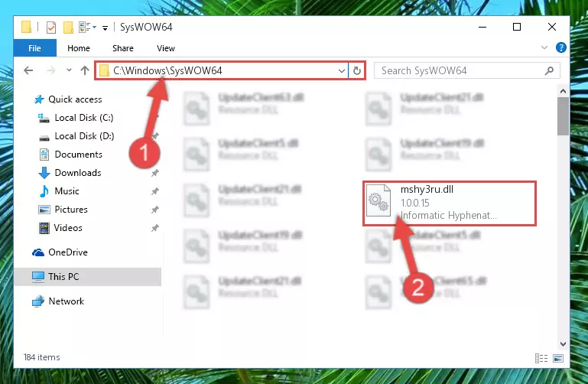The height and width of the screenshot is (384, 588).
Task: Open the File menu tab
Action: coord(35,48)
